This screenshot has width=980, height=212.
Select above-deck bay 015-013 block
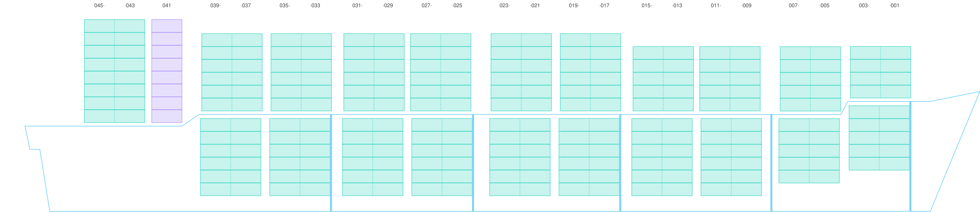(663, 79)
